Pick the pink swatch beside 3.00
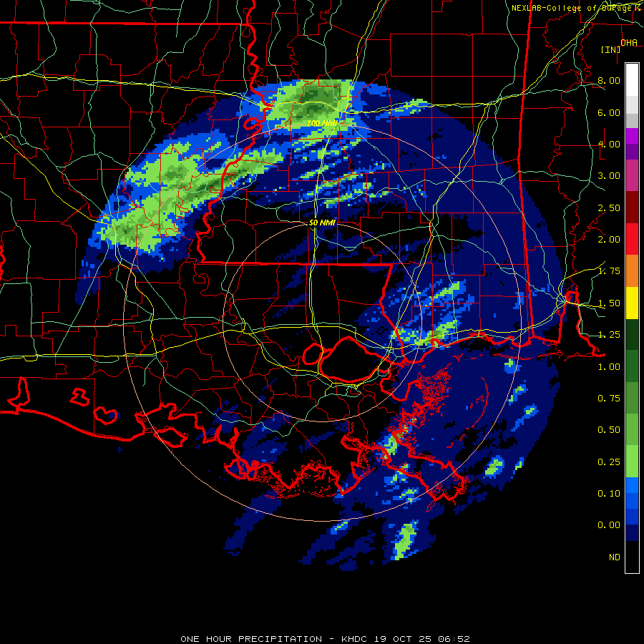Viewport: 644px width, 644px height. click(x=632, y=175)
